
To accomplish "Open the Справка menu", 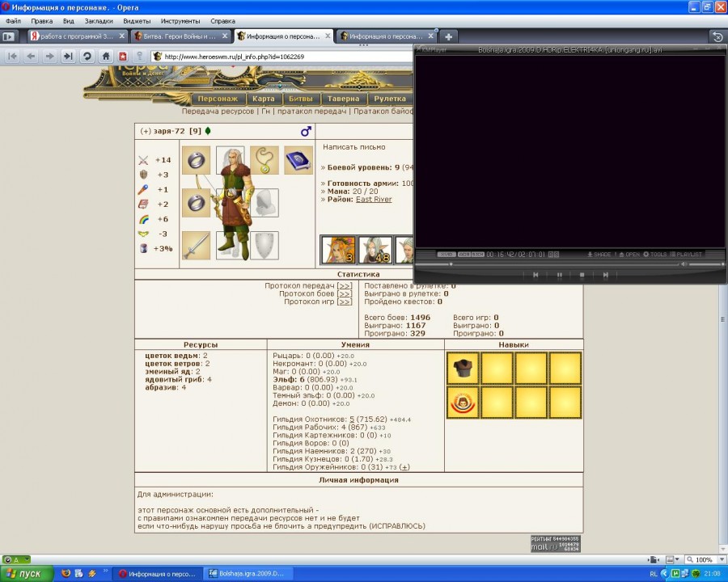I will 223,21.
